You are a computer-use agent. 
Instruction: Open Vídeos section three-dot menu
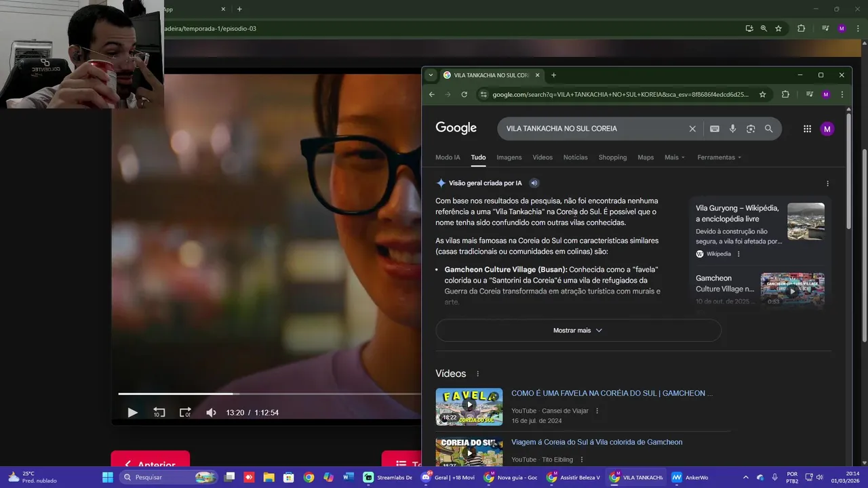pyautogui.click(x=477, y=374)
